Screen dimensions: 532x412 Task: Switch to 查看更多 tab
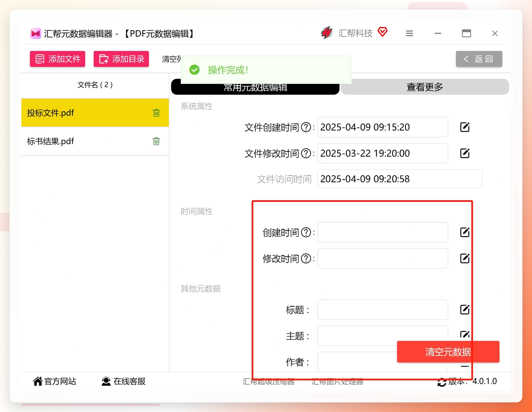(x=425, y=87)
